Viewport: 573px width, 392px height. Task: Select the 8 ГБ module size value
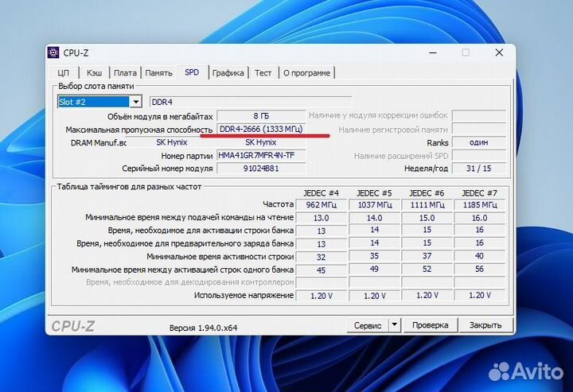(x=261, y=116)
